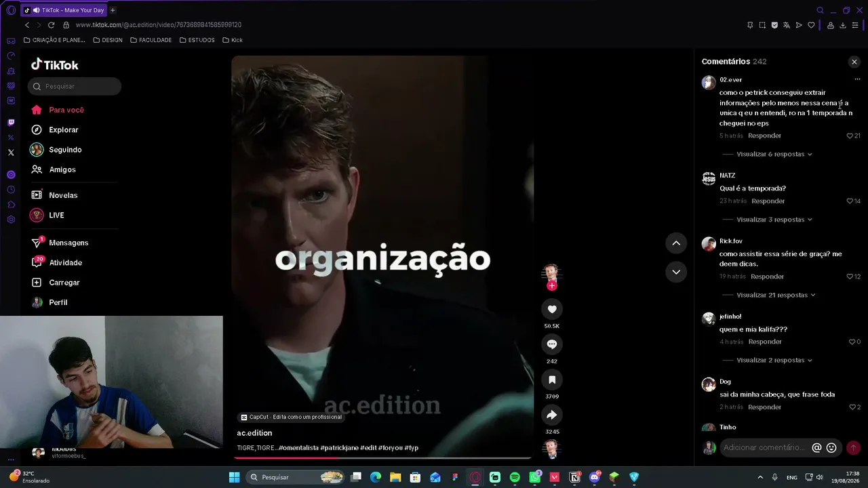Expand Visualizar 2 respostas
Screen dimensions: 868x488
click(774, 360)
